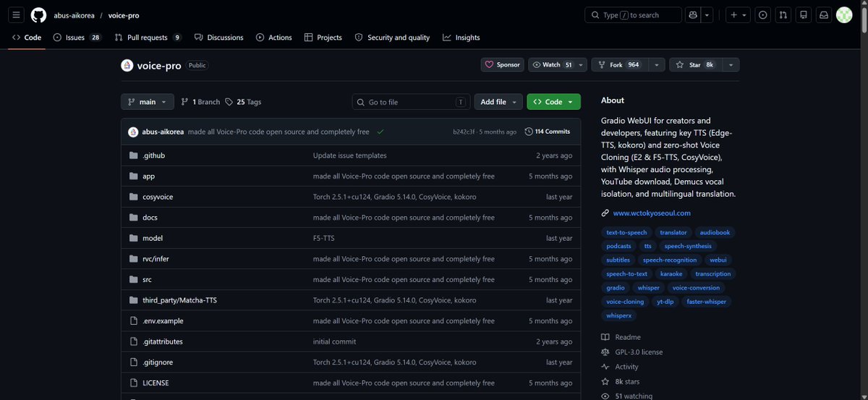View the 114 Commits history
This screenshot has width=868, height=400.
tap(548, 132)
